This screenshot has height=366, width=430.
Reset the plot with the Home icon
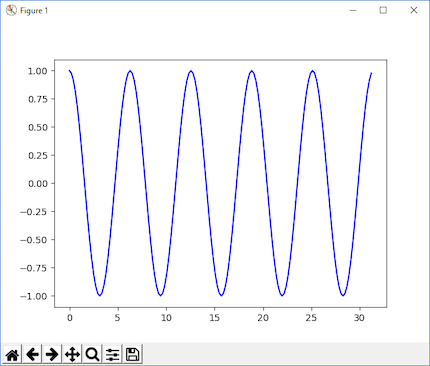pos(12,354)
